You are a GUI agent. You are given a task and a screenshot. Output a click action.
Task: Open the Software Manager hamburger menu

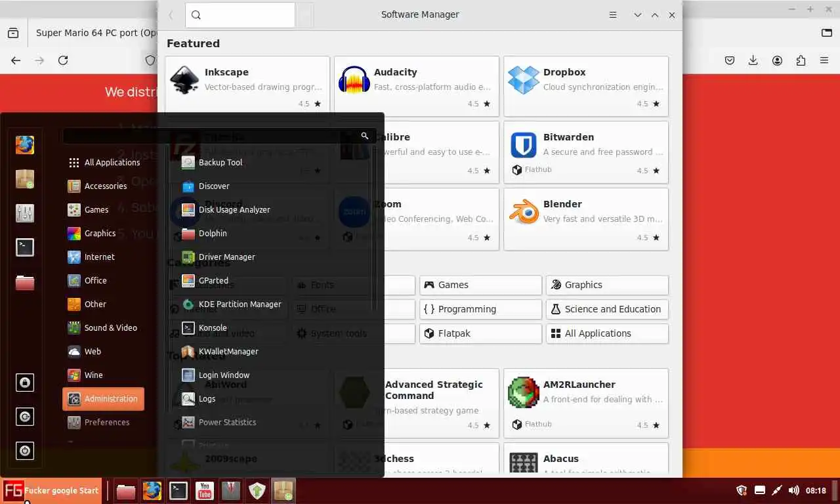(613, 14)
